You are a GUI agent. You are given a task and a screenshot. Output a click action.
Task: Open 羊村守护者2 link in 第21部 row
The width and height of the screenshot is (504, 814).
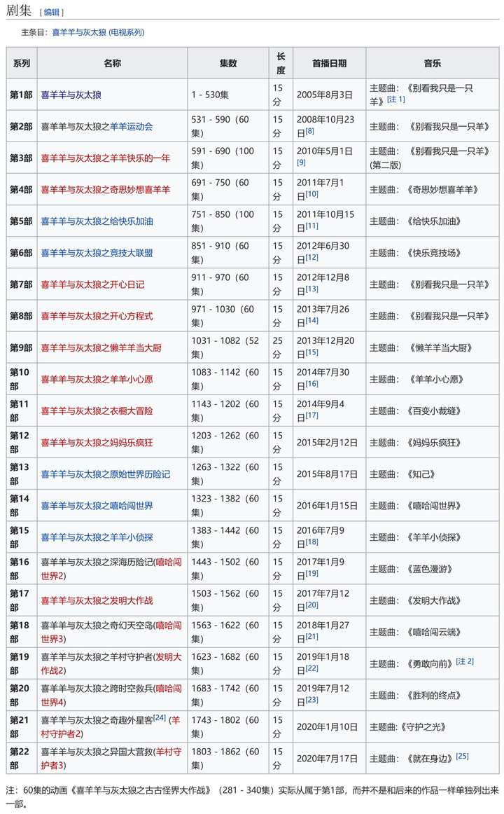[111, 727]
